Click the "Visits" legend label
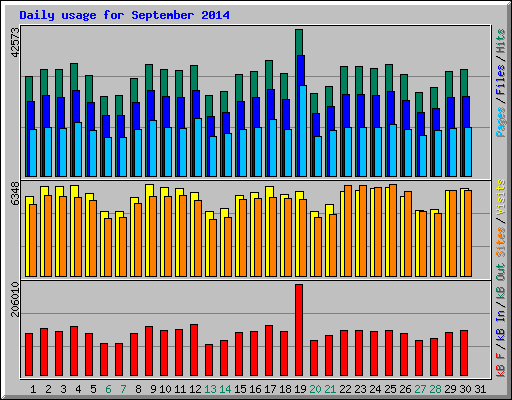512x400 pixels. pos(501,197)
